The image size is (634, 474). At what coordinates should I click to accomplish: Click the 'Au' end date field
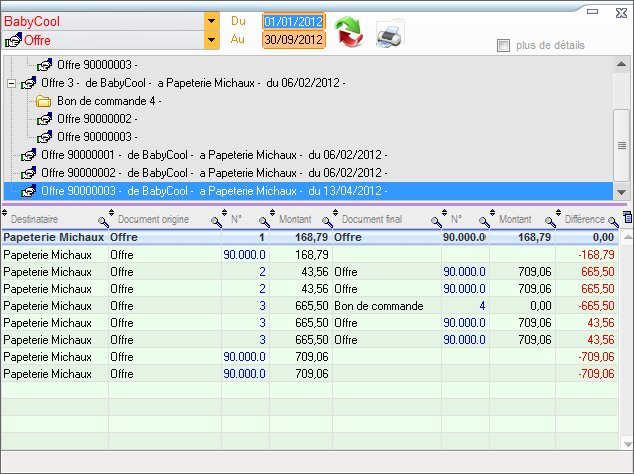coord(293,40)
